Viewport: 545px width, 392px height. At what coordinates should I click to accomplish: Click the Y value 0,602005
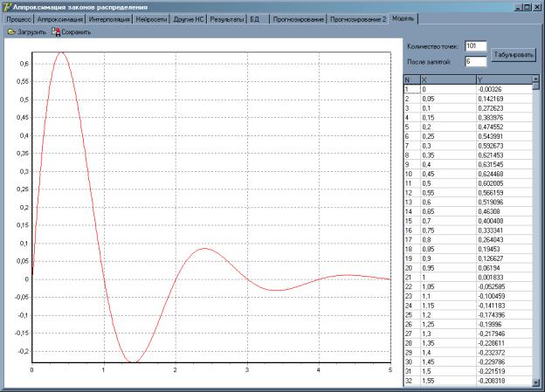[x=504, y=183]
